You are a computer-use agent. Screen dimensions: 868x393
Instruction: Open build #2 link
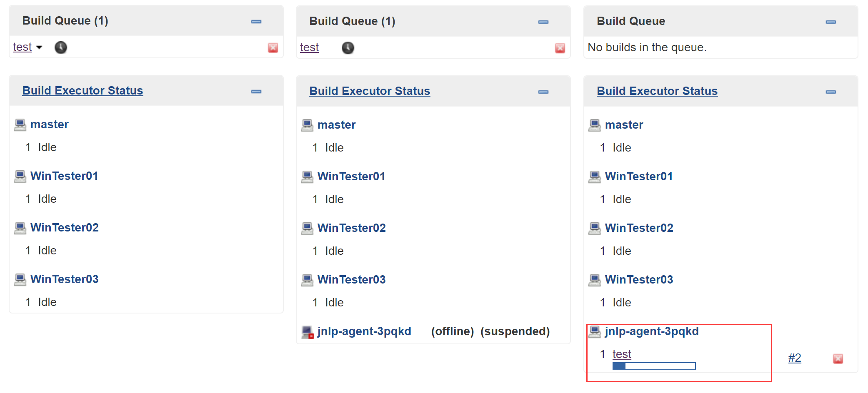(x=794, y=358)
